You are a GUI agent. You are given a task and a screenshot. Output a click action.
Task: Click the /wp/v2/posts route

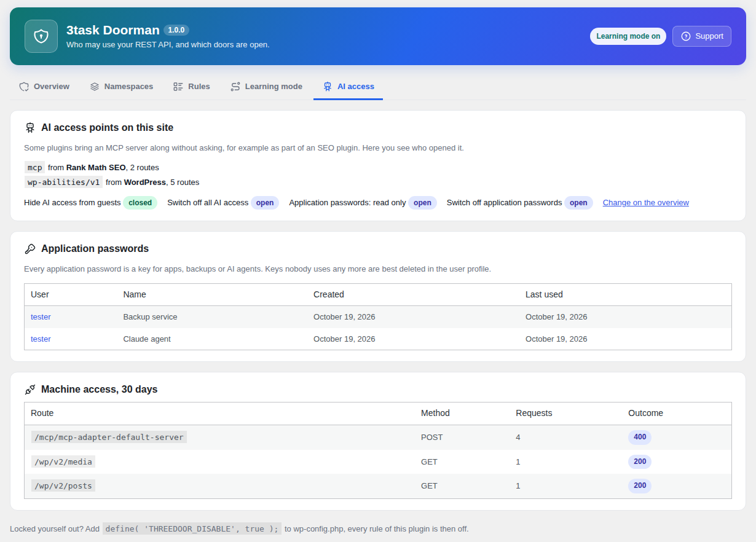click(63, 485)
